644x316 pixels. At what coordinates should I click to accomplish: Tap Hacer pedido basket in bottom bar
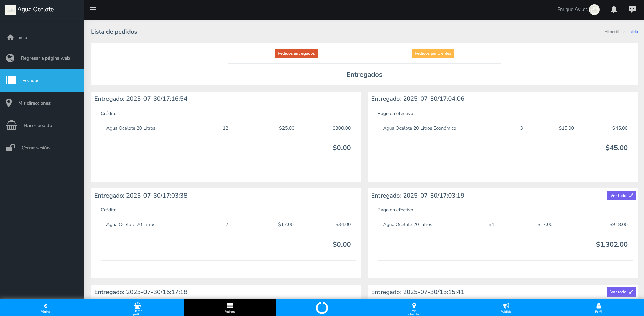pos(138,308)
